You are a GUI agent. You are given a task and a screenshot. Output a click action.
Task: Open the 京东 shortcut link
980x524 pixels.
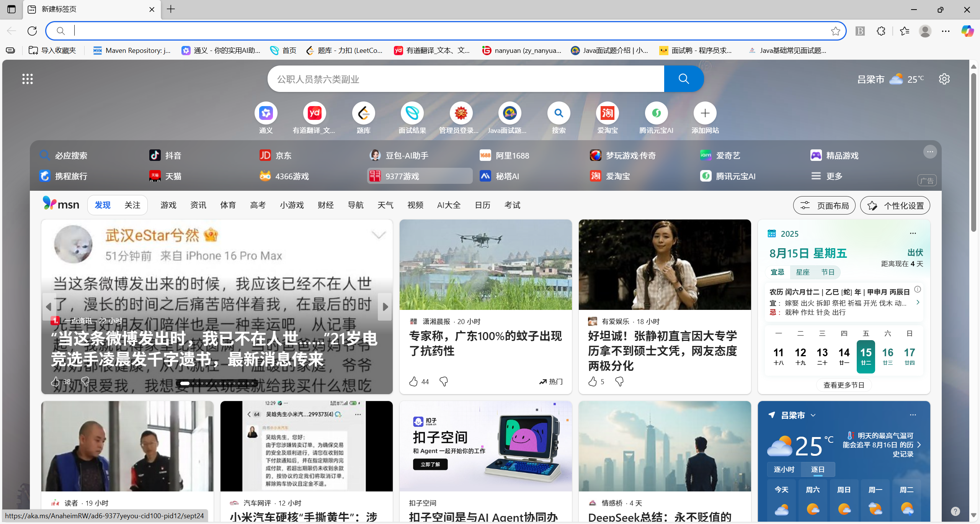click(276, 155)
